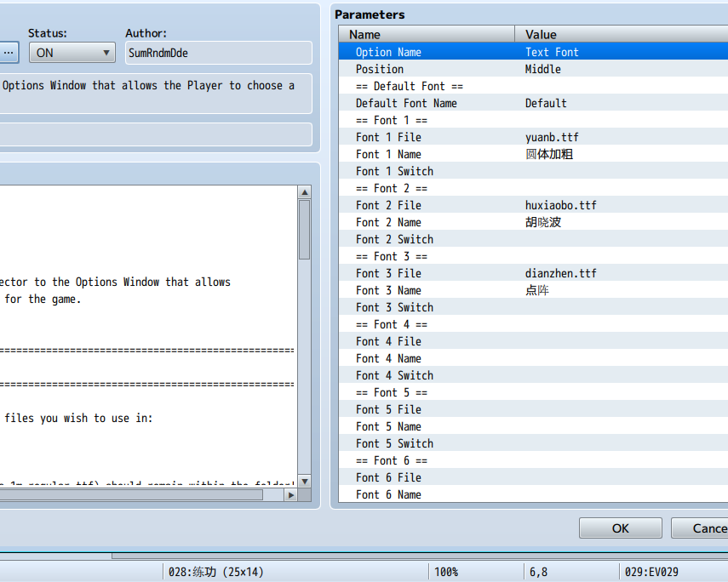Open the Status dropdown showing ON

[72, 53]
